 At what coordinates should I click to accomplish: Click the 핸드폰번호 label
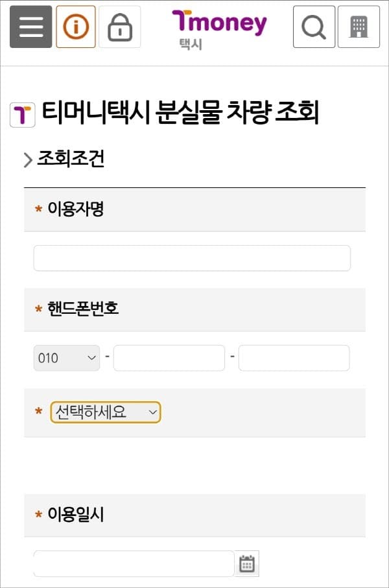coord(83,309)
